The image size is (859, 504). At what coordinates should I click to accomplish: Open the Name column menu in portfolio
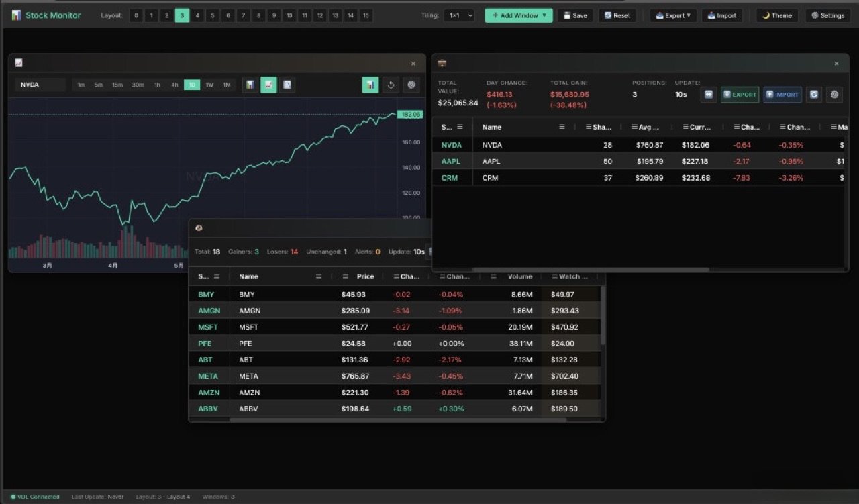tap(562, 127)
